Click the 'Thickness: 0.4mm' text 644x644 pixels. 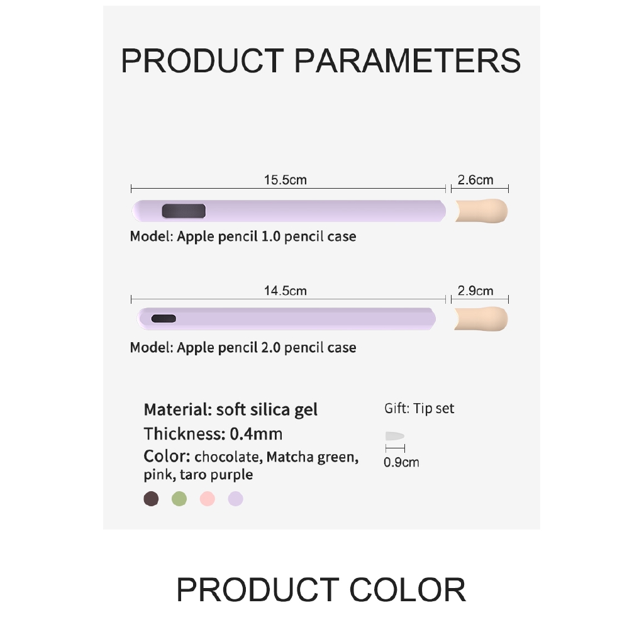(213, 434)
